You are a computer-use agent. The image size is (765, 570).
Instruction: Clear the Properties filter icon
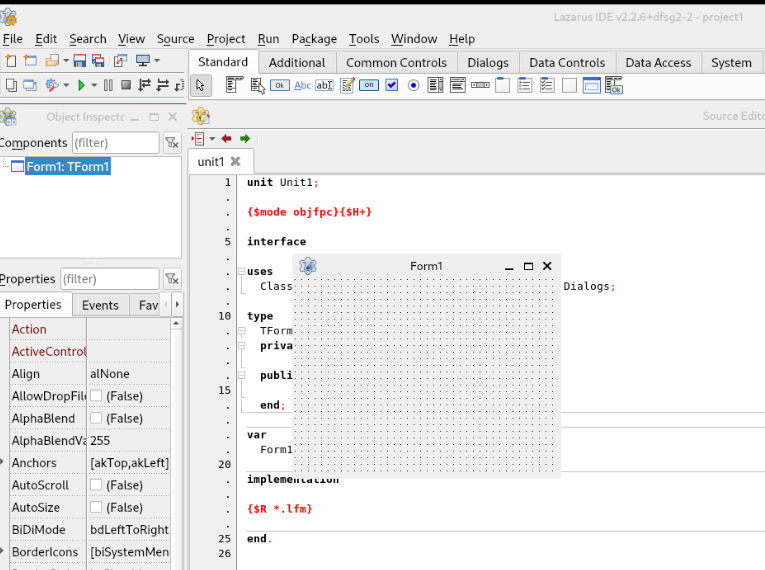click(172, 279)
